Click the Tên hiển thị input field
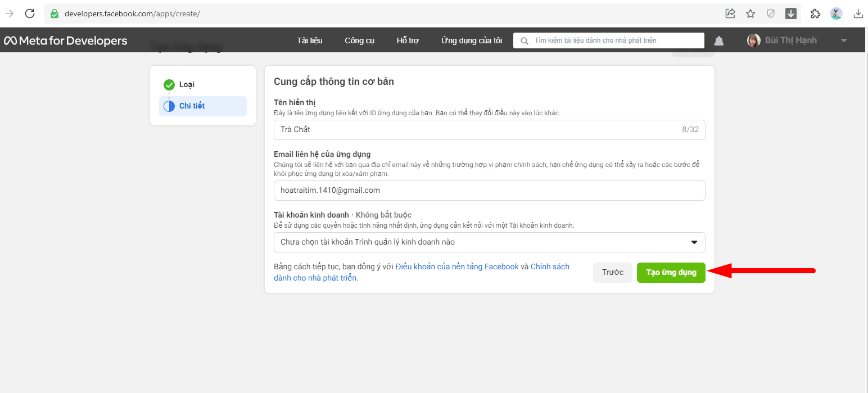This screenshot has height=393, width=868. coord(478,129)
